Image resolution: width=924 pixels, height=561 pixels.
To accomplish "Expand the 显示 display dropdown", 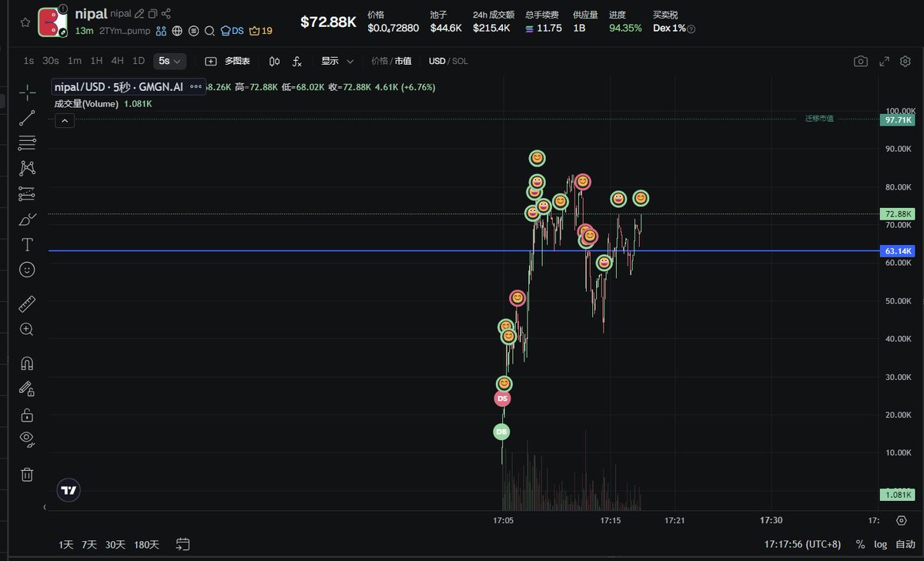I will click(337, 61).
